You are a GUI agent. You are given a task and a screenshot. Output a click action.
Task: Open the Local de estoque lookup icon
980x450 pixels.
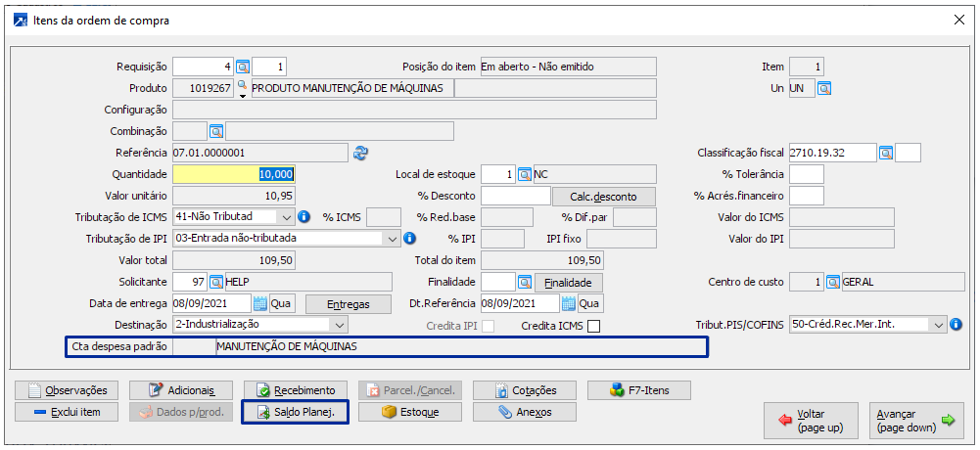[x=525, y=175]
